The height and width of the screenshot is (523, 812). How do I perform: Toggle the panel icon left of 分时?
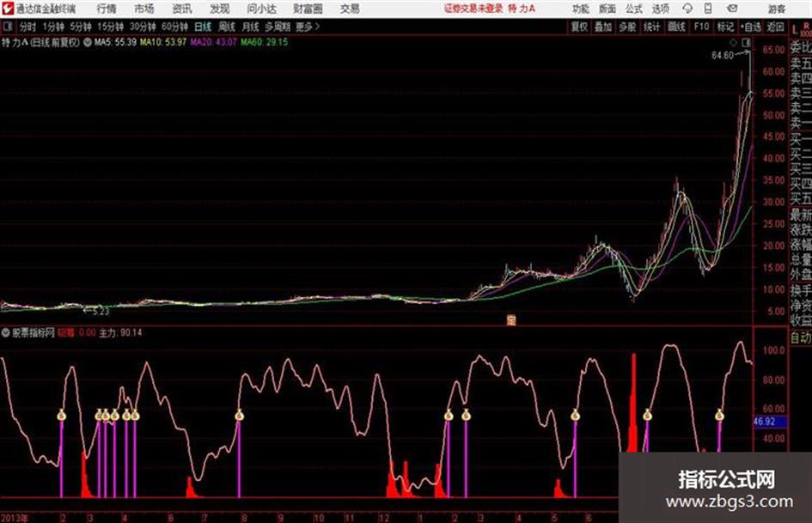7,26
